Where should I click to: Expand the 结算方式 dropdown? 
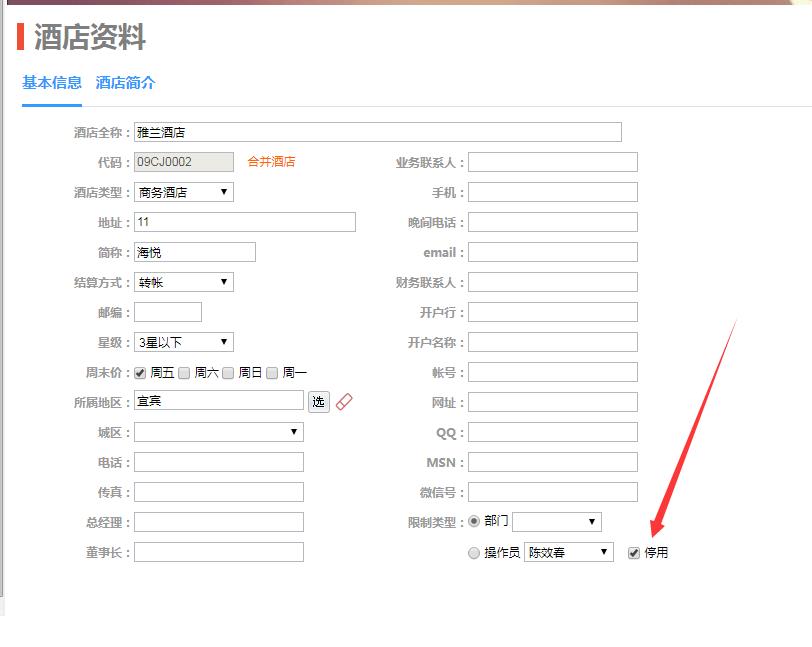click(x=184, y=282)
